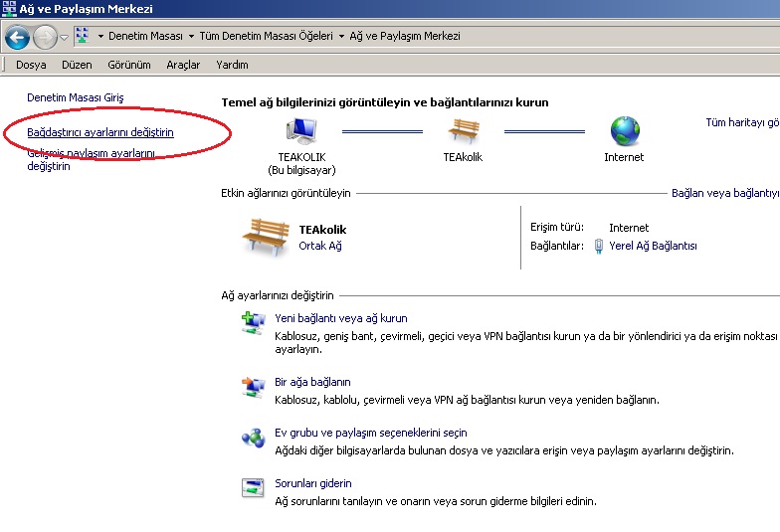The width and height of the screenshot is (780, 532).
Task: Click the icon for Bir ağa bağlanın
Action: [253, 387]
